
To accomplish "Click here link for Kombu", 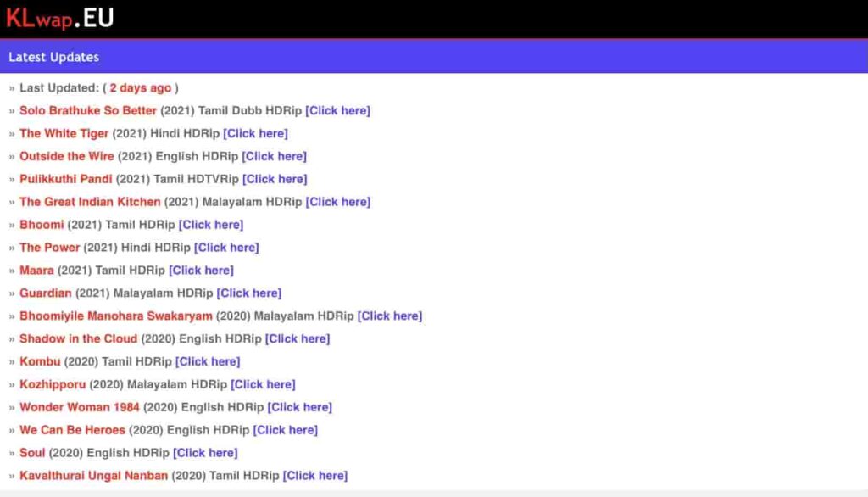I will [209, 361].
